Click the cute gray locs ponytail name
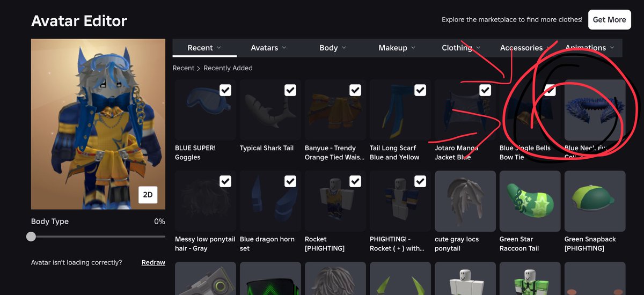 point(457,244)
